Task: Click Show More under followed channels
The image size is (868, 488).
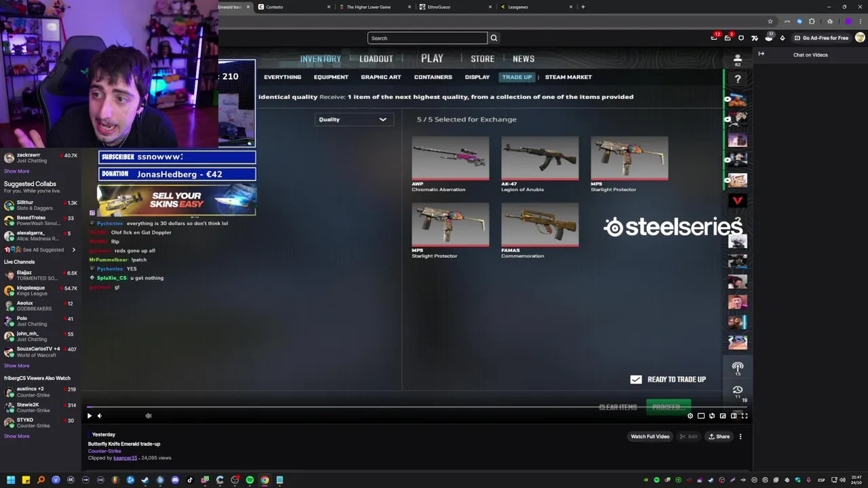Action: pos(16,171)
